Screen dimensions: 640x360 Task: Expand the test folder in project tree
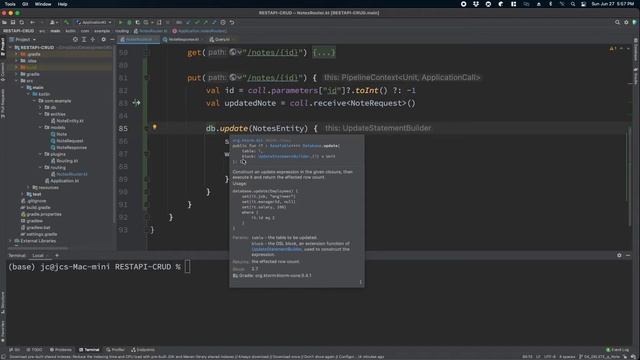click(x=22, y=194)
